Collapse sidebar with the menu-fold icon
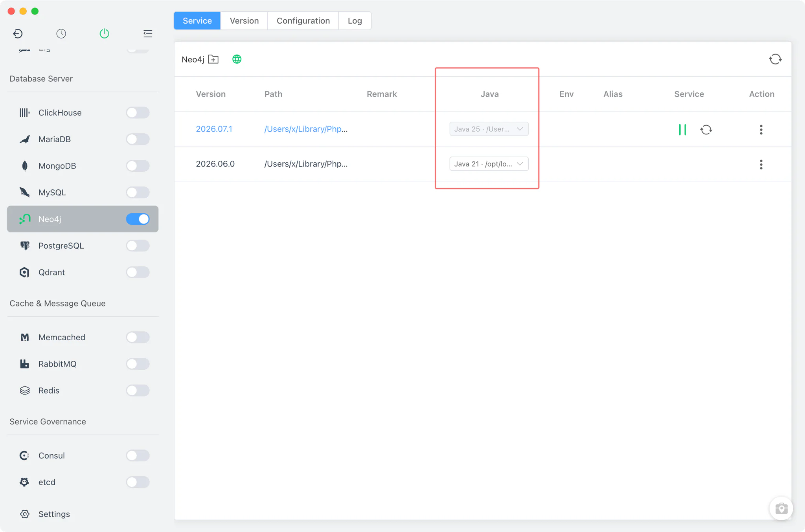This screenshot has height=532, width=805. (148, 33)
